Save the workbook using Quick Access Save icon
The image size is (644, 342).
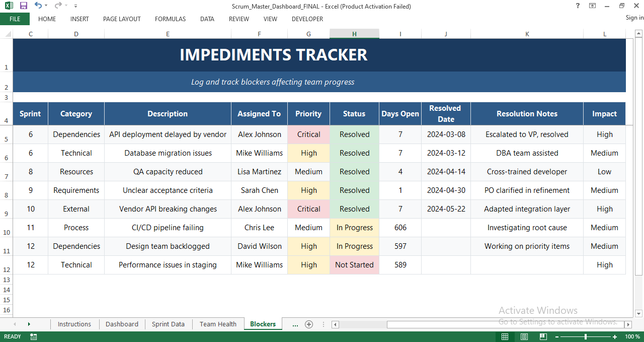[23, 6]
